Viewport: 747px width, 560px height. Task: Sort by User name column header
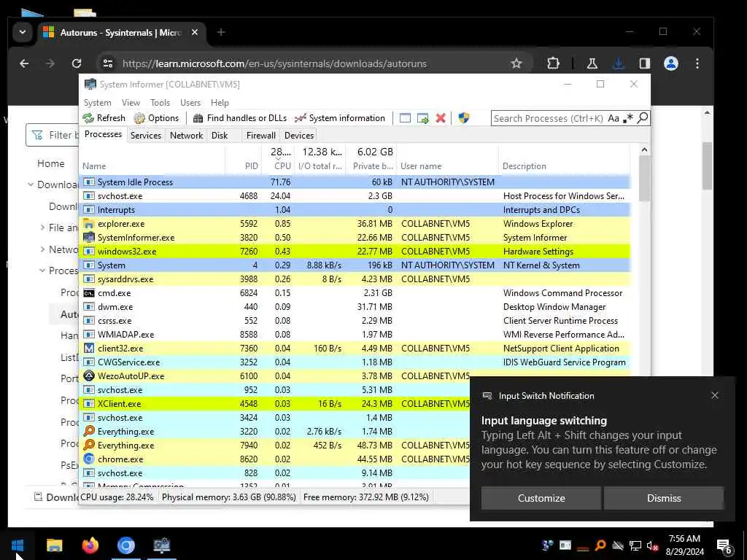point(421,166)
